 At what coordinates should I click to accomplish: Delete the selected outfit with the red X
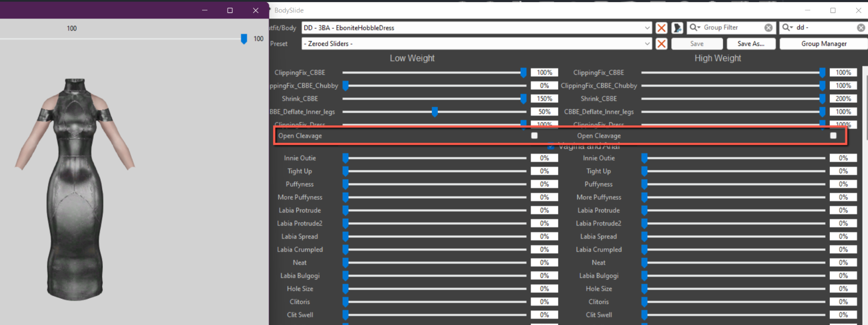click(662, 28)
